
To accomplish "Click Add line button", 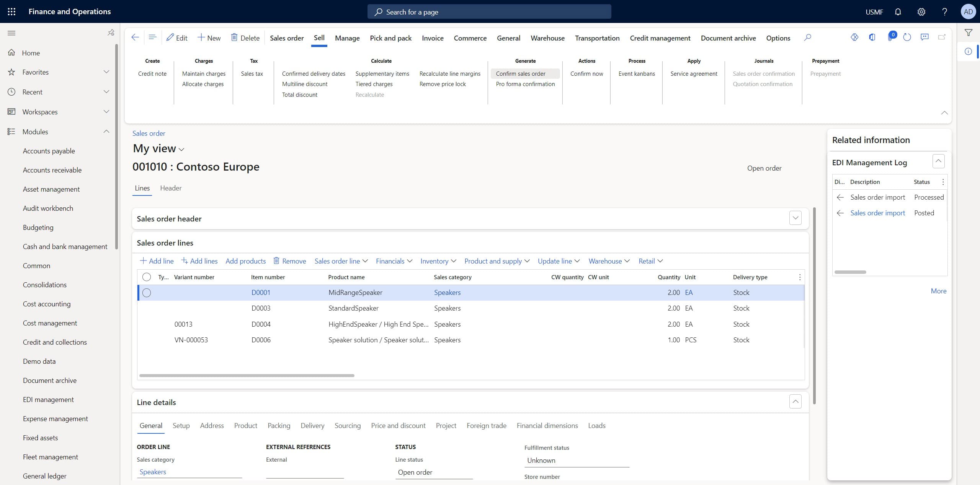I will [x=157, y=261].
